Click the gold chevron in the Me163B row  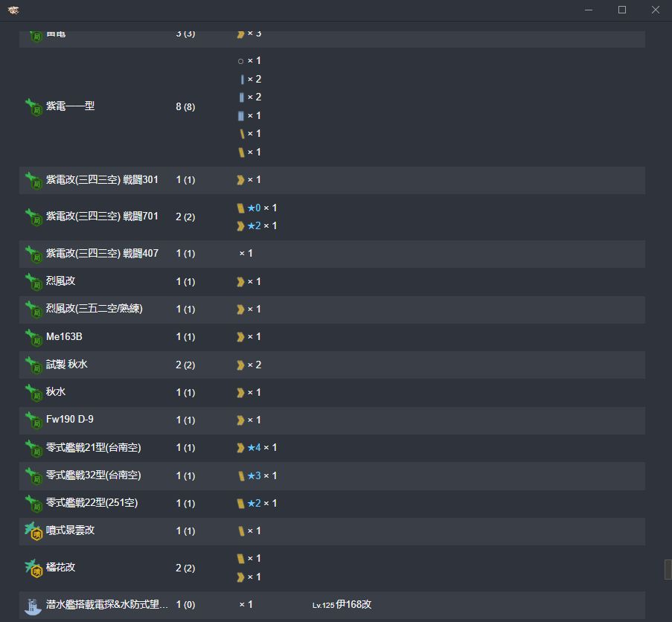click(240, 337)
